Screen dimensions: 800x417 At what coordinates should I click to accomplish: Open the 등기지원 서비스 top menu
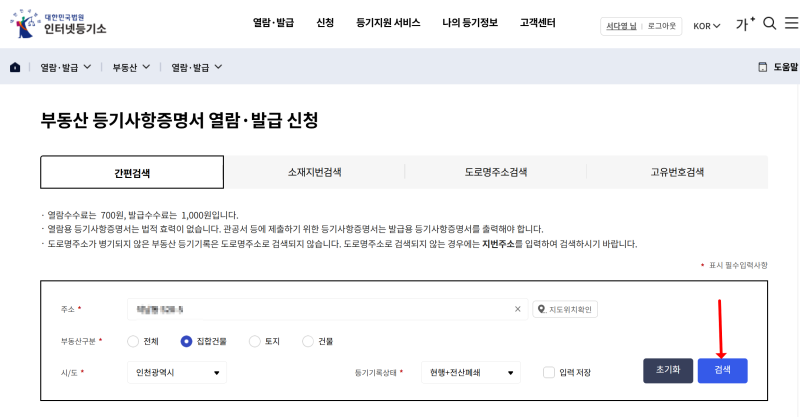[x=388, y=22]
